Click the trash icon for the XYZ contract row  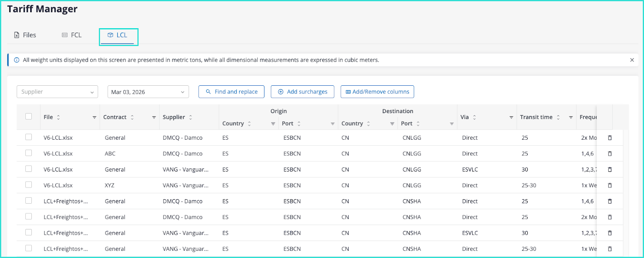click(610, 186)
